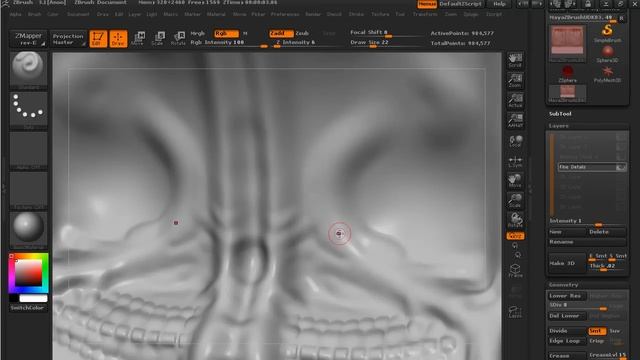
Task: Toggle L.Sym local symmetry
Action: click(515, 161)
